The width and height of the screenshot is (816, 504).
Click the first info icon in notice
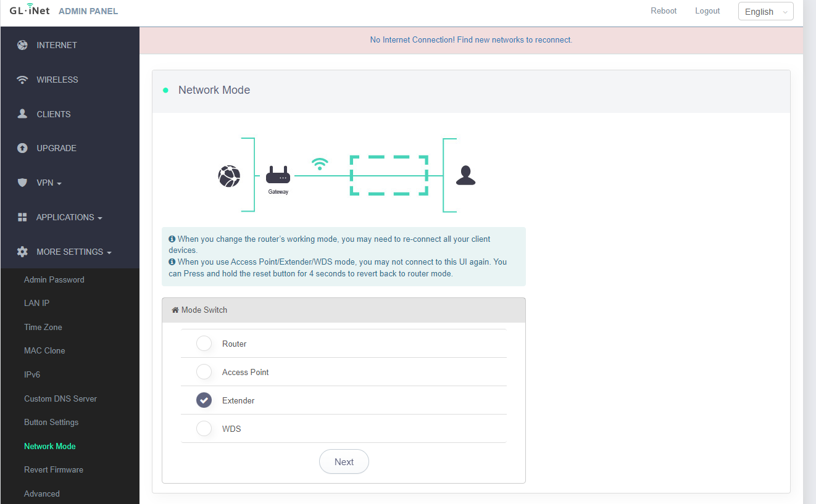[x=172, y=239]
